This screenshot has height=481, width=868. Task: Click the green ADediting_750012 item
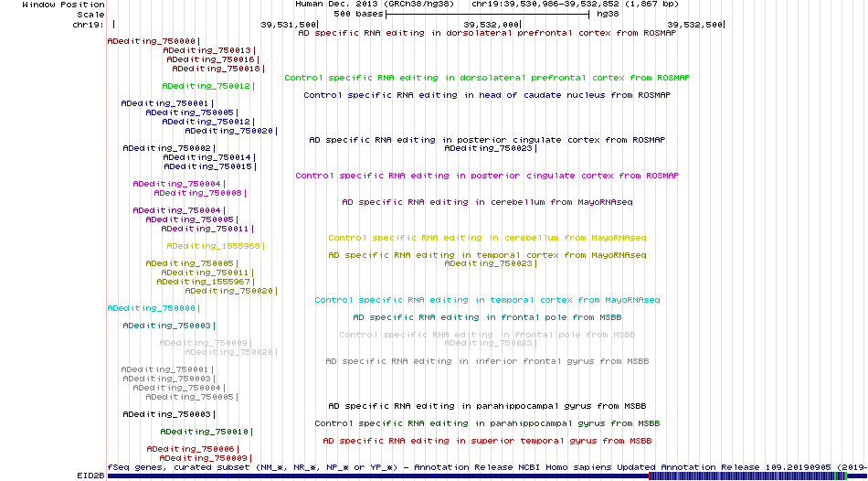pyautogui.click(x=208, y=86)
